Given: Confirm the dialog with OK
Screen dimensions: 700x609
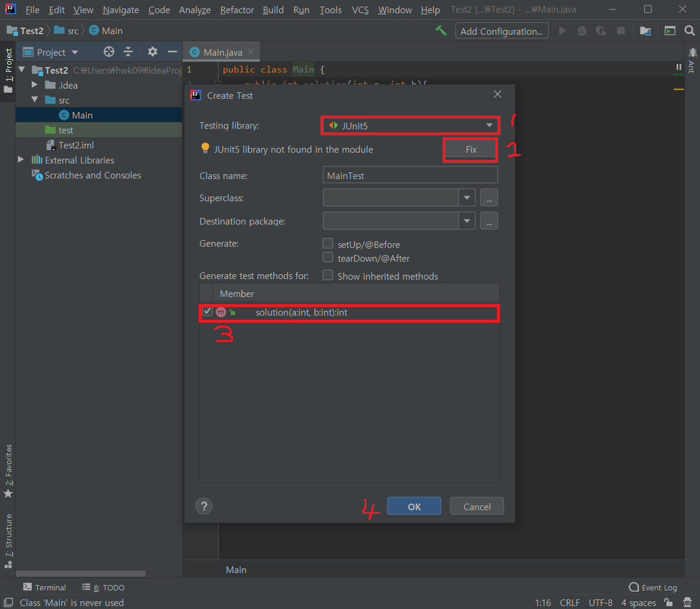Looking at the screenshot, I should coord(414,507).
